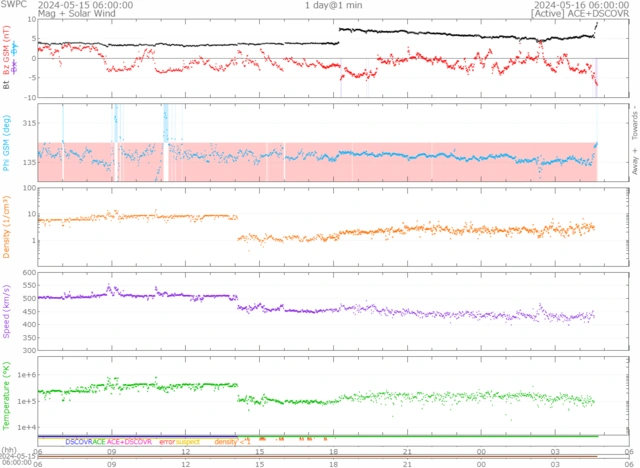This screenshot has height=468, width=640.
Task: Click inside the Speed plot panel
Action: (x=333, y=311)
